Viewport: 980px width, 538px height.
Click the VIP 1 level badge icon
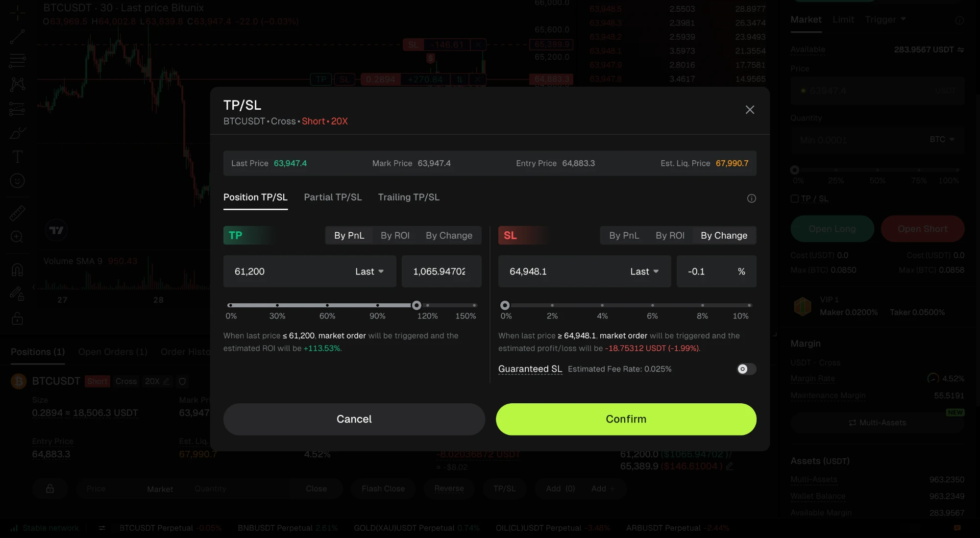pos(803,306)
